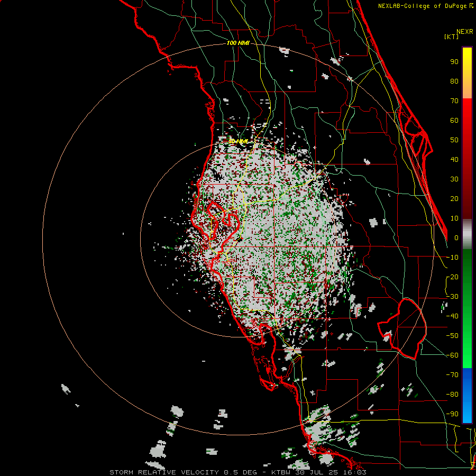Select the positive 50 knot scale label

click(454, 140)
